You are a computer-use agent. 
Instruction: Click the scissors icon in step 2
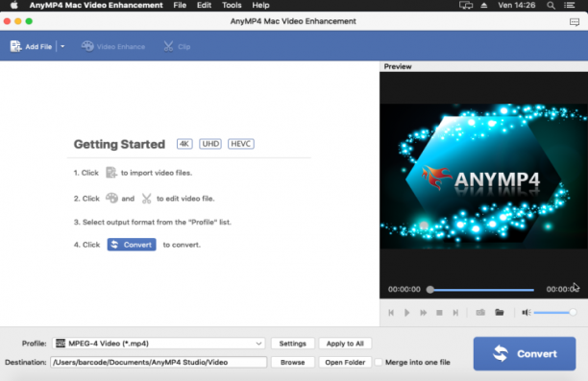(146, 199)
